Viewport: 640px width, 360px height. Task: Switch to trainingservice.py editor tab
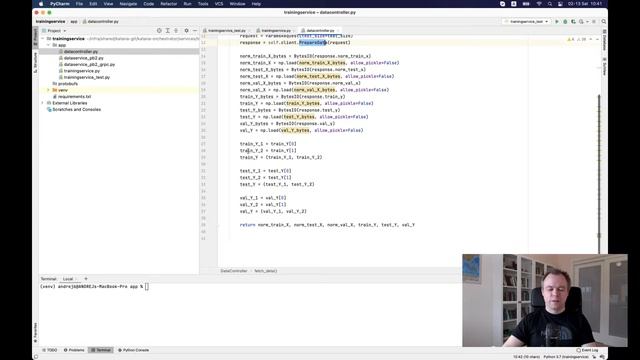276,31
